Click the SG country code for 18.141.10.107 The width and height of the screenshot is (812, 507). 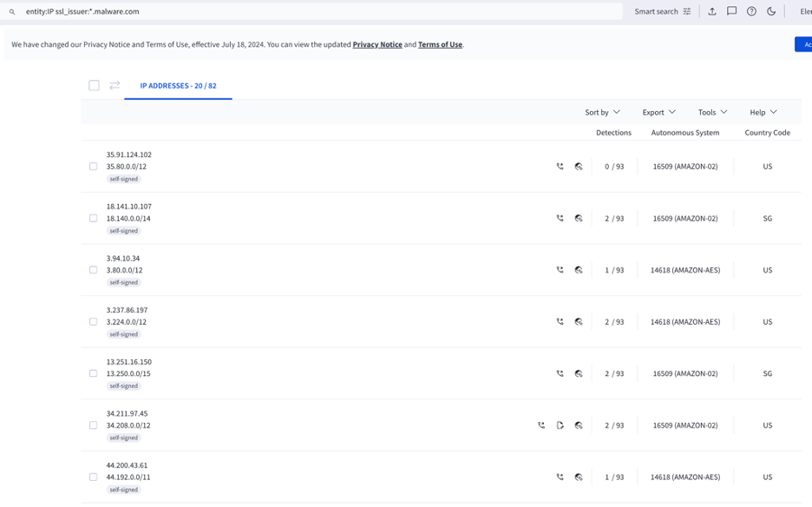(768, 218)
